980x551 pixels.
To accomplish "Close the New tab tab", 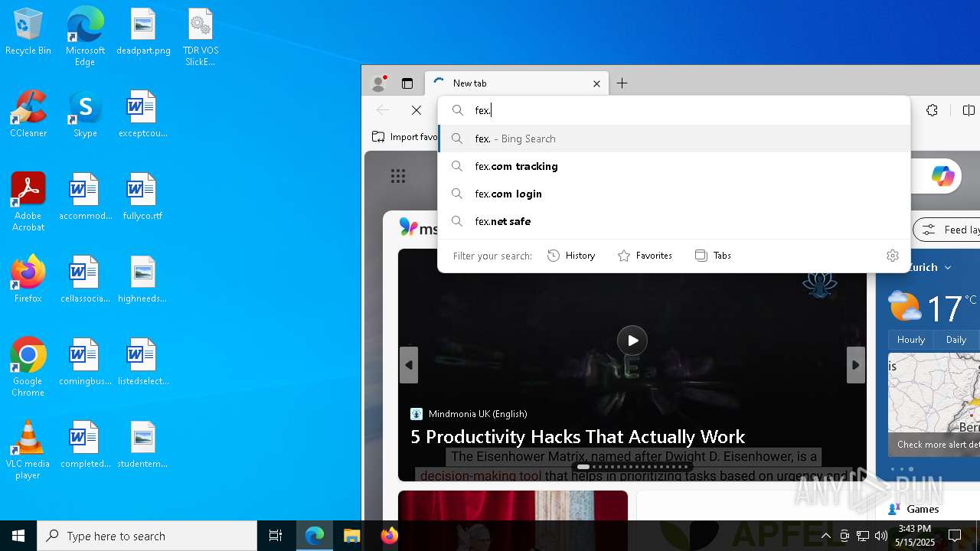I will coord(596,83).
